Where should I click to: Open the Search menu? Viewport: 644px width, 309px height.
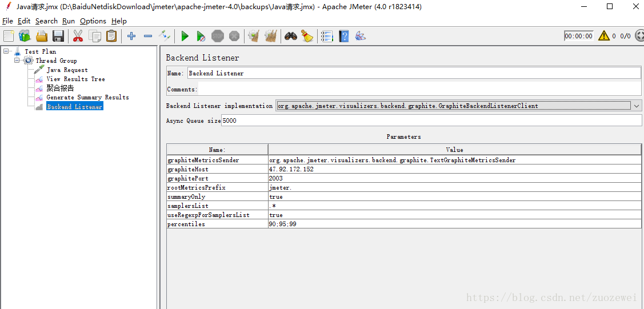tap(46, 21)
